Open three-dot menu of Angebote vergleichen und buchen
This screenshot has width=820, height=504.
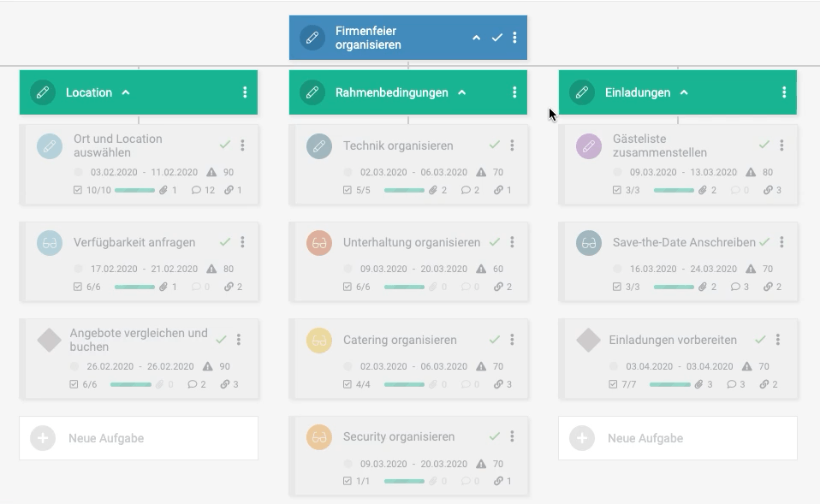239,340
